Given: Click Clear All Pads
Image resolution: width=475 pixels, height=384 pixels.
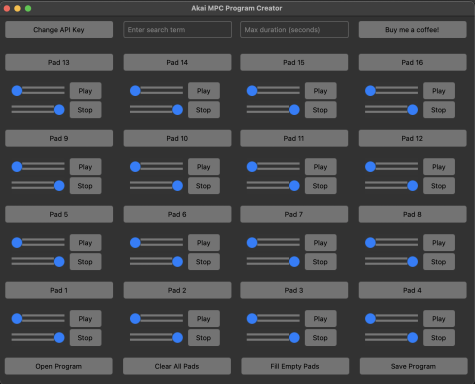Looking at the screenshot, I should (177, 366).
